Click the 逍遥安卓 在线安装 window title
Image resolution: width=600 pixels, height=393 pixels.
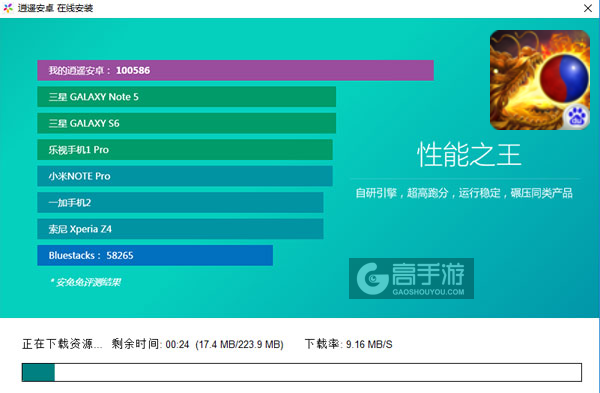tap(55, 8)
